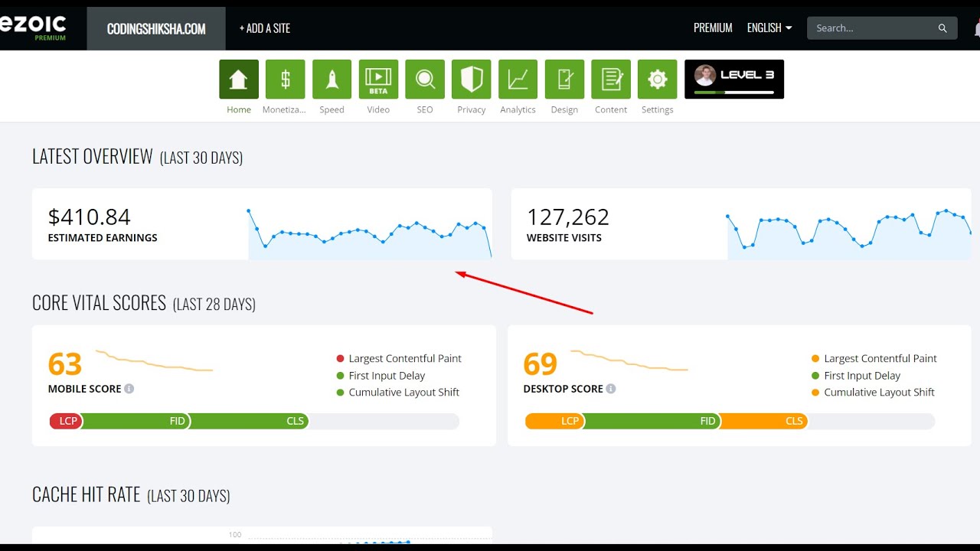The height and width of the screenshot is (551, 980).
Task: Open the Content document icon
Action: [x=611, y=80]
